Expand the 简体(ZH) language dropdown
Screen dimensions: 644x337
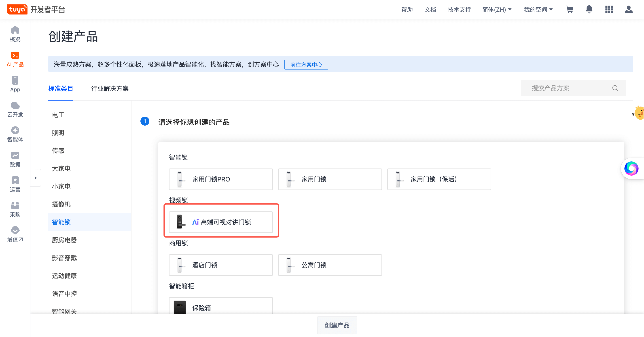click(497, 9)
